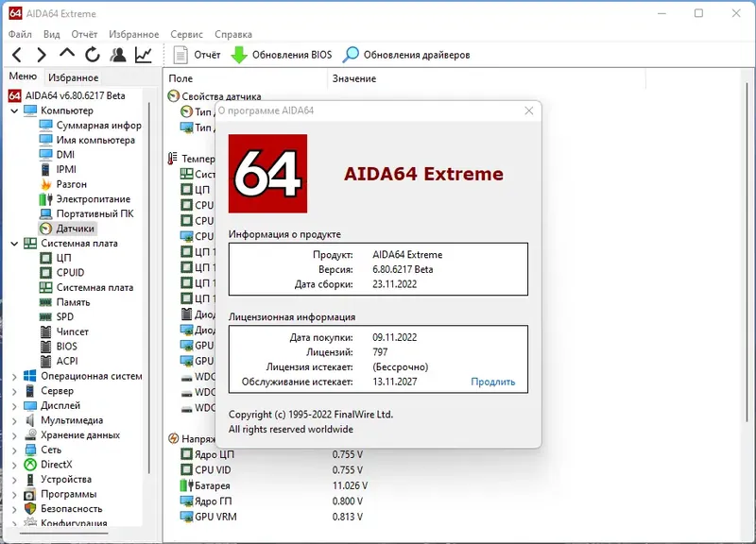Go up one level with Up arrow
756x544 pixels.
67,54
